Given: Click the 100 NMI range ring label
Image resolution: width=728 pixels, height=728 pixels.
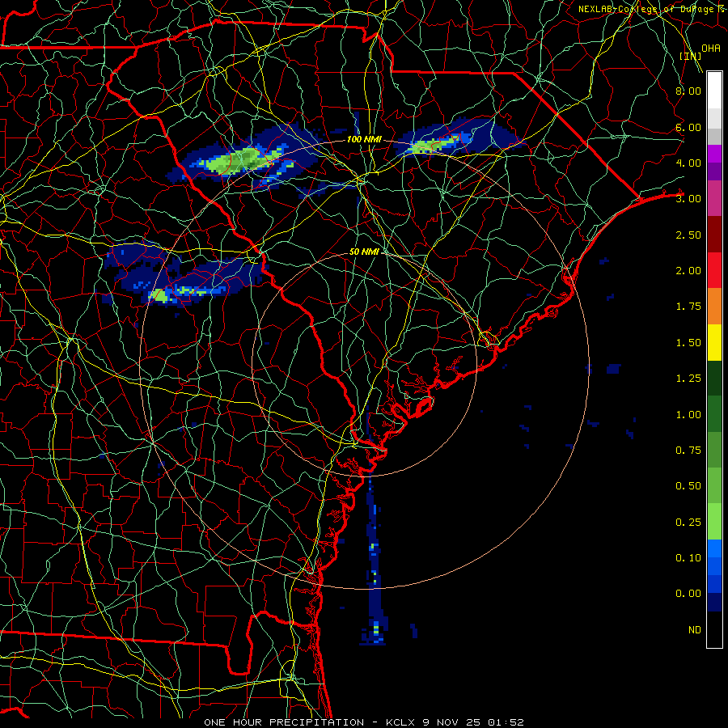Looking at the screenshot, I should tap(364, 139).
